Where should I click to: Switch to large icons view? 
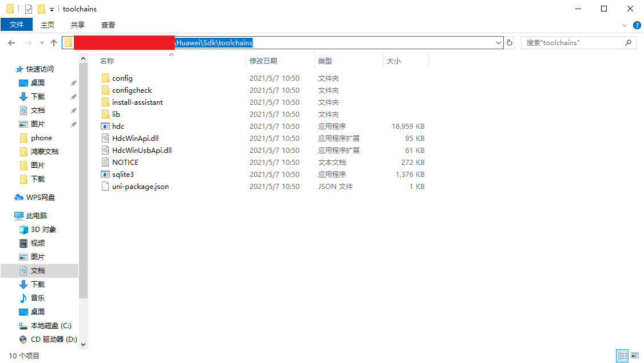tap(634, 356)
